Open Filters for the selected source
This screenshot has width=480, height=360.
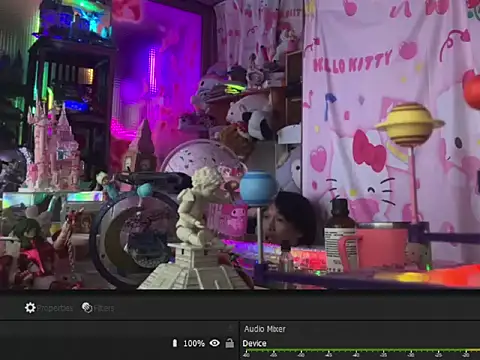click(98, 308)
